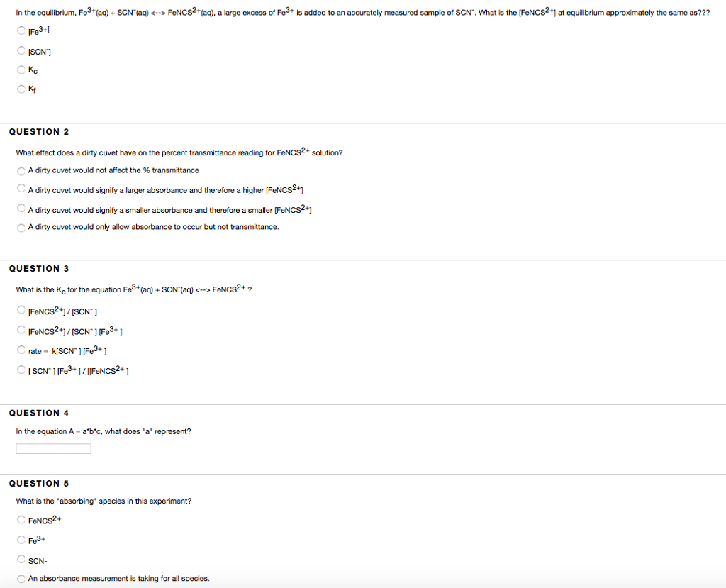Select the [SCN-] answer in Question 1
Screen dimensions: 726x588
pos(21,50)
